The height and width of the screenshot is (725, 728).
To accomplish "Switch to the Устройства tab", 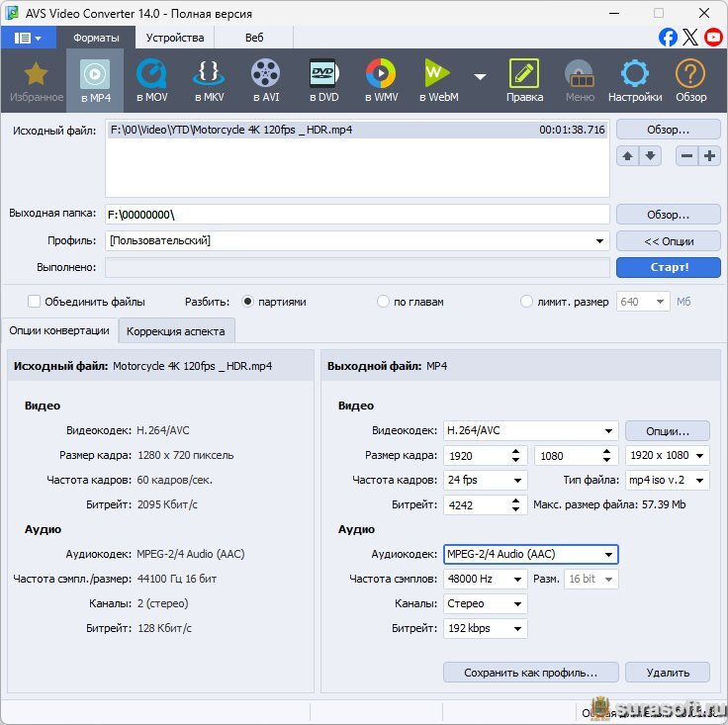I will click(x=175, y=38).
